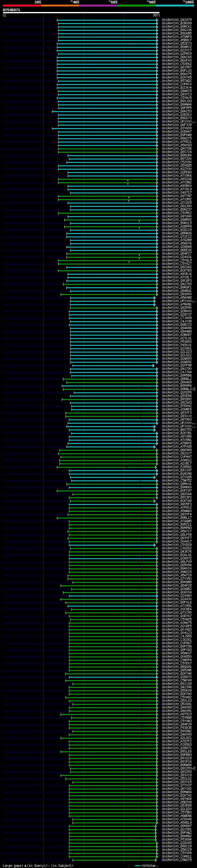
Task: Open hit UniRef100_A7PR21
Action: (177, 142)
